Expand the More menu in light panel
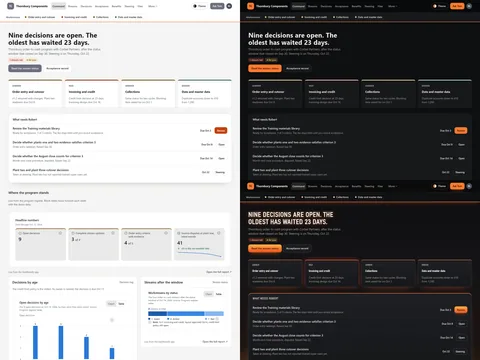The height and width of the screenshot is (360, 480). pyautogui.click(x=152, y=6)
